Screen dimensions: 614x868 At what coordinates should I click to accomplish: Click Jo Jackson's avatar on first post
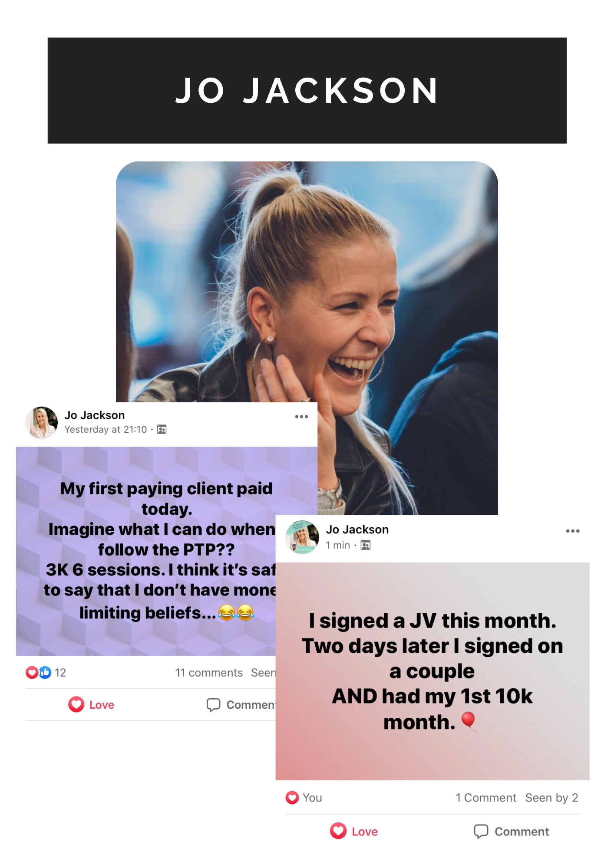(x=42, y=422)
